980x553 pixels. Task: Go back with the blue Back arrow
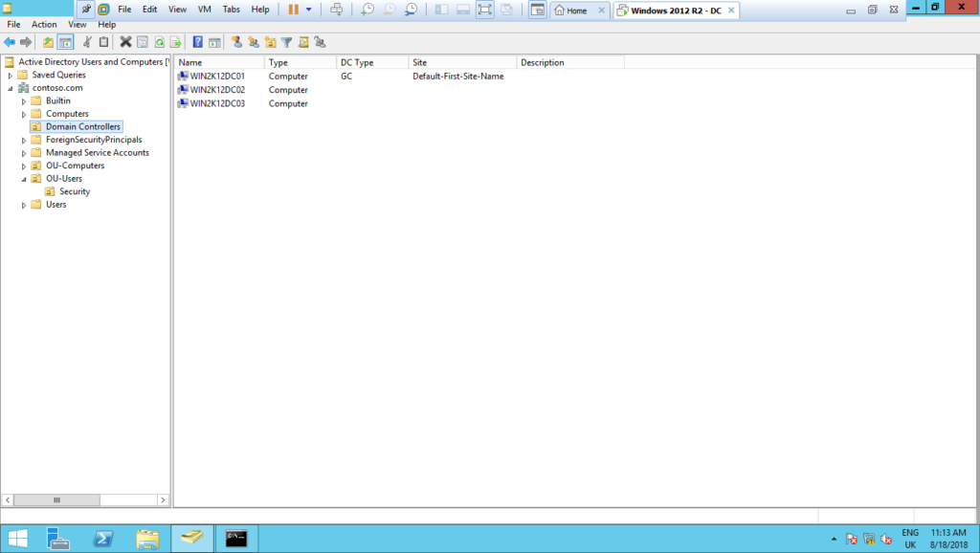coord(10,42)
